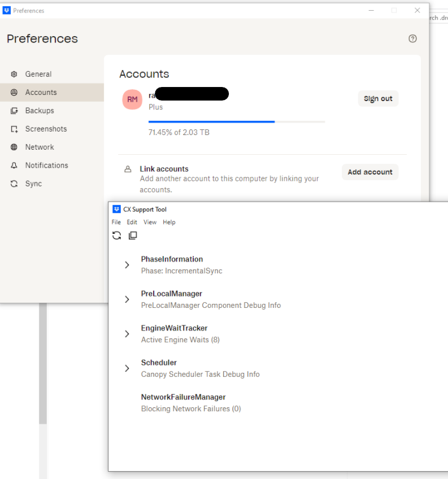
Task: Click the copy icon in CX Support Tool
Action: pos(133,236)
